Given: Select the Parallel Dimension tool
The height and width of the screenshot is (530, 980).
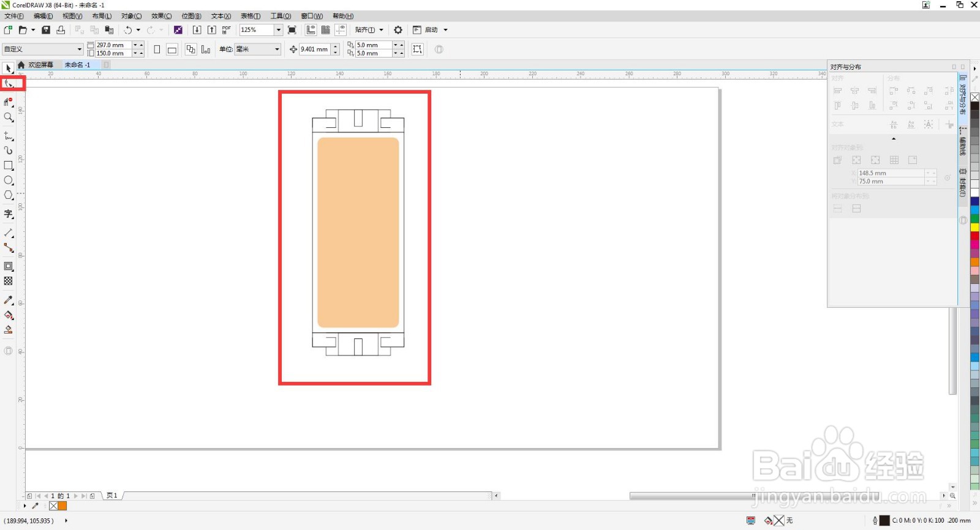Looking at the screenshot, I should [9, 233].
